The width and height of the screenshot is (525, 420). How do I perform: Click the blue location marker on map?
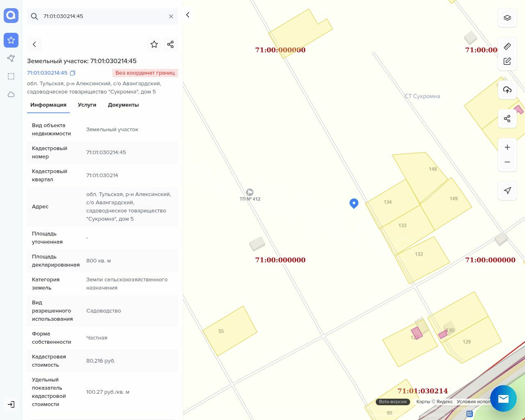[x=354, y=203]
